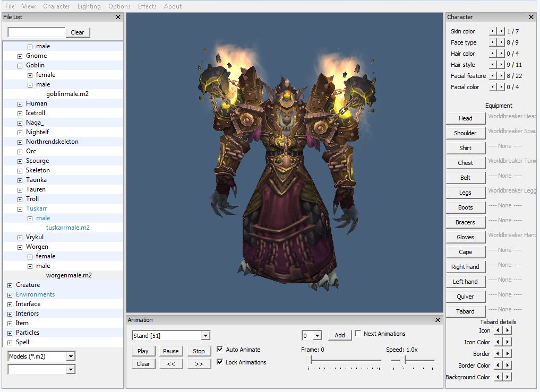This screenshot has width=540, height=392.
Task: Enable the Next Animations checkbox
Action: [358, 334]
